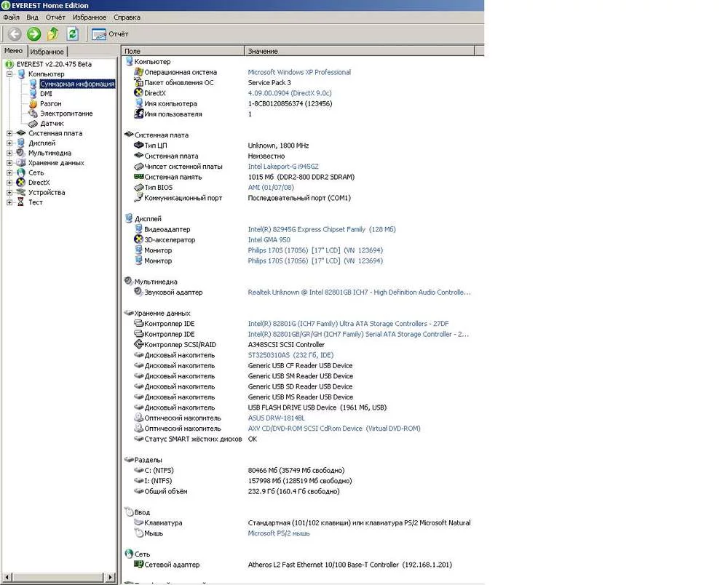The height and width of the screenshot is (585, 728).
Task: Click the Up level toolbar icon
Action: 53,34
